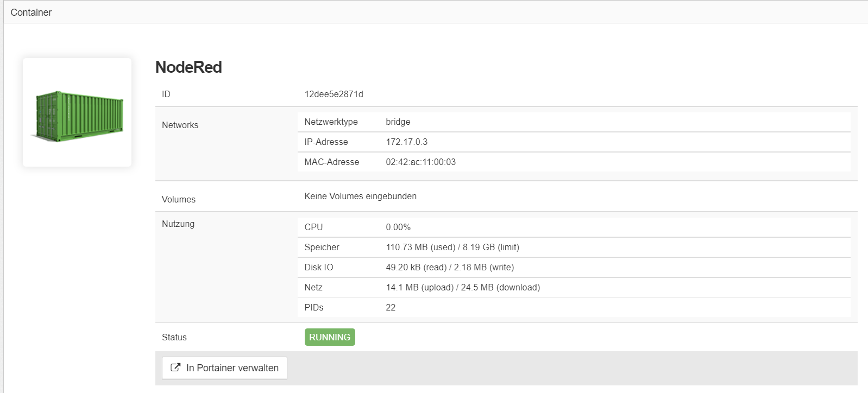Select the NodeRed heading
This screenshot has width=868, height=393.
click(188, 67)
